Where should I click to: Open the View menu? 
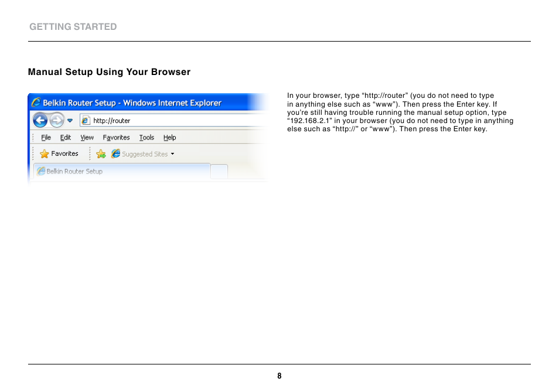(x=87, y=138)
